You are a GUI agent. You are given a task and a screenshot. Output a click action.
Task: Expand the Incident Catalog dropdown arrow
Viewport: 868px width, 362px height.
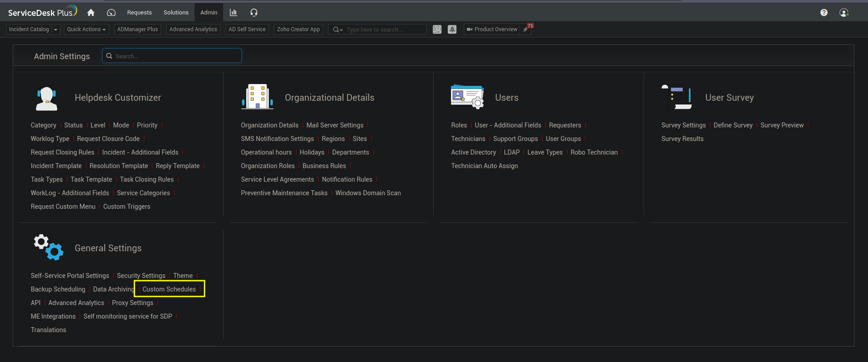pos(56,29)
